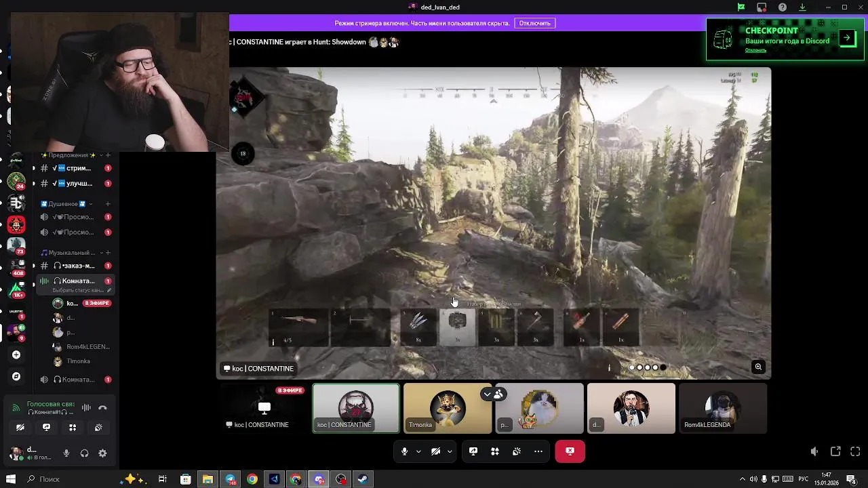The width and height of the screenshot is (868, 488).
Task: Toggle camera in the voice panel
Action: coord(20,428)
